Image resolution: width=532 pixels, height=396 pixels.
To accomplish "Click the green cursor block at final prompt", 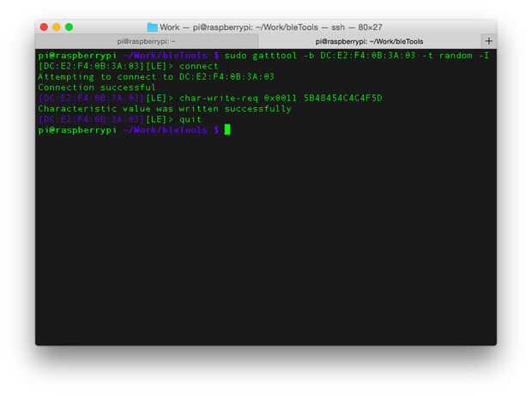I will (x=227, y=129).
